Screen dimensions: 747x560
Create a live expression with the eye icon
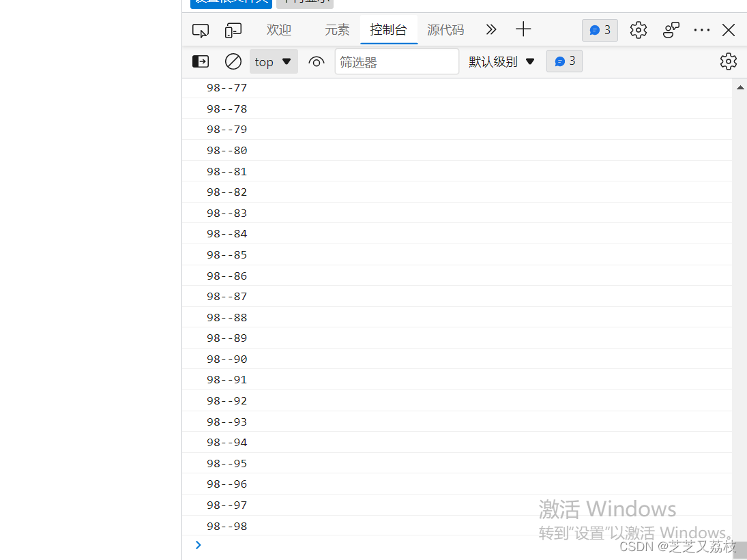coord(317,61)
